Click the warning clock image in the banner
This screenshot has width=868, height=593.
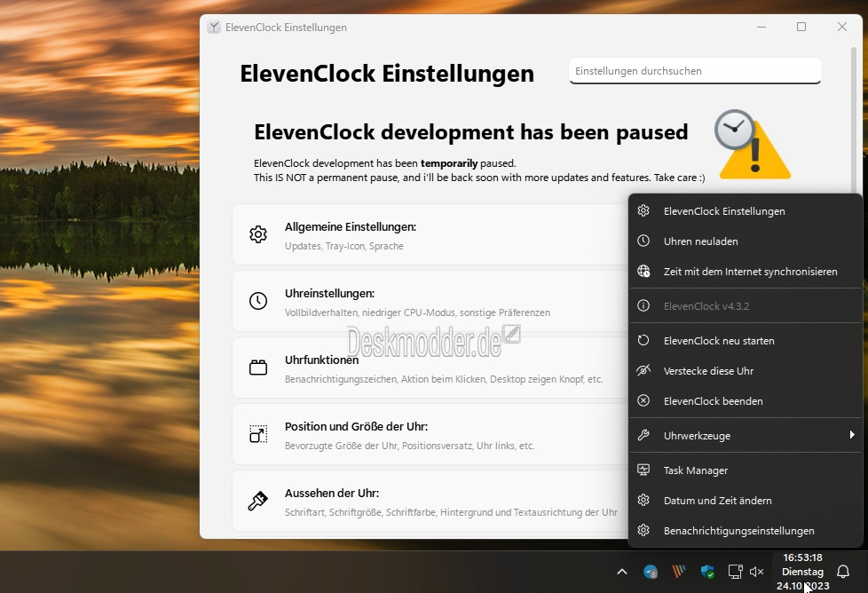point(753,145)
